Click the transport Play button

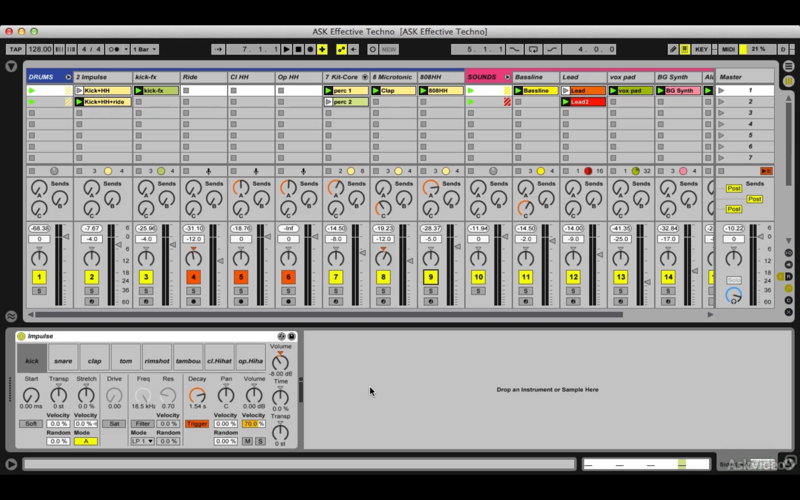click(x=287, y=49)
